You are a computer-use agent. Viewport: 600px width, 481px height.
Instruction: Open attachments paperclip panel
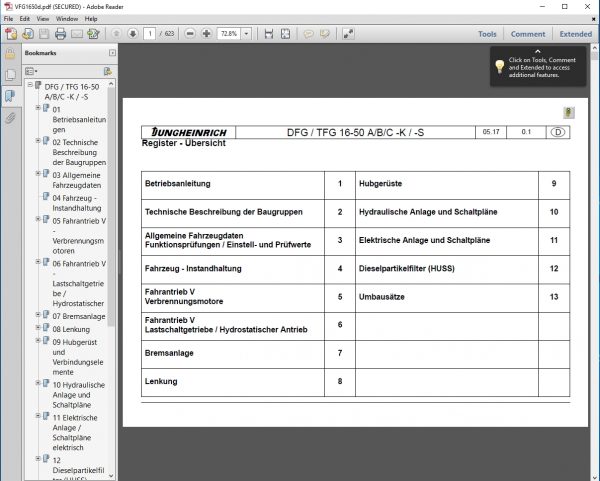click(x=10, y=118)
